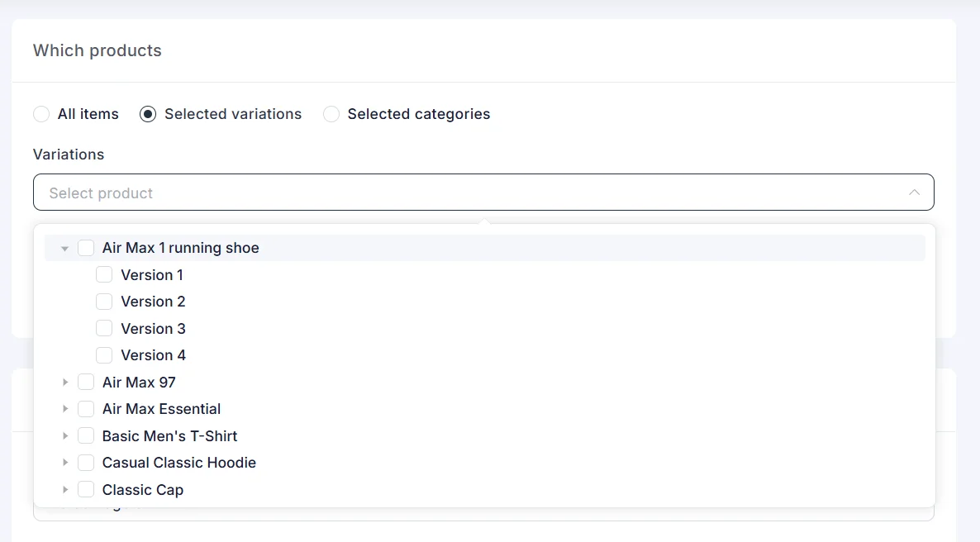Select the All items radio button
The height and width of the screenshot is (542, 980).
[x=41, y=114]
